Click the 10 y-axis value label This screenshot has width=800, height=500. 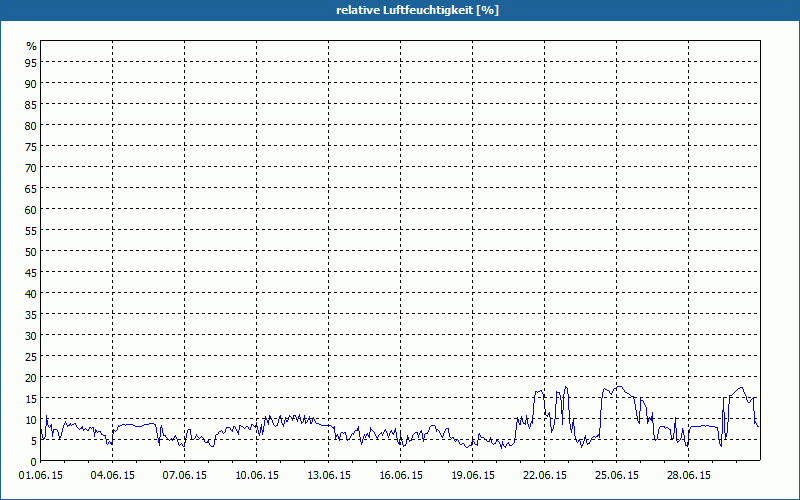(31, 420)
